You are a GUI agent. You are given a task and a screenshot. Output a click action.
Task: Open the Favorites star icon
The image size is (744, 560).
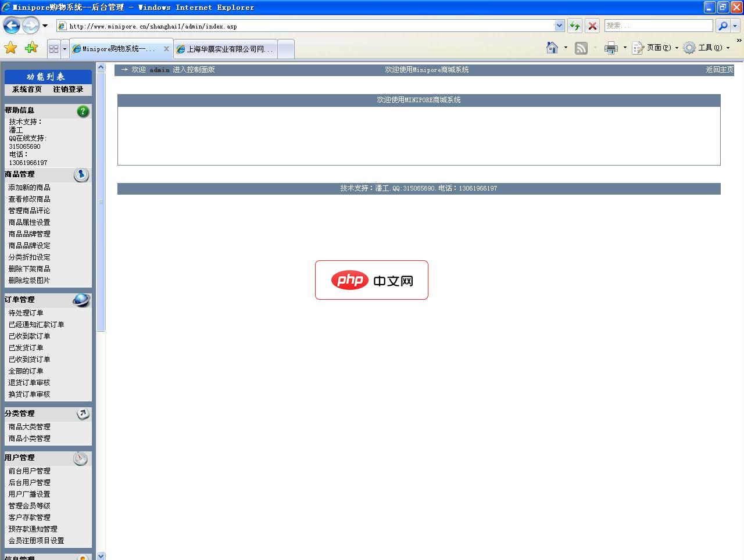click(x=10, y=48)
